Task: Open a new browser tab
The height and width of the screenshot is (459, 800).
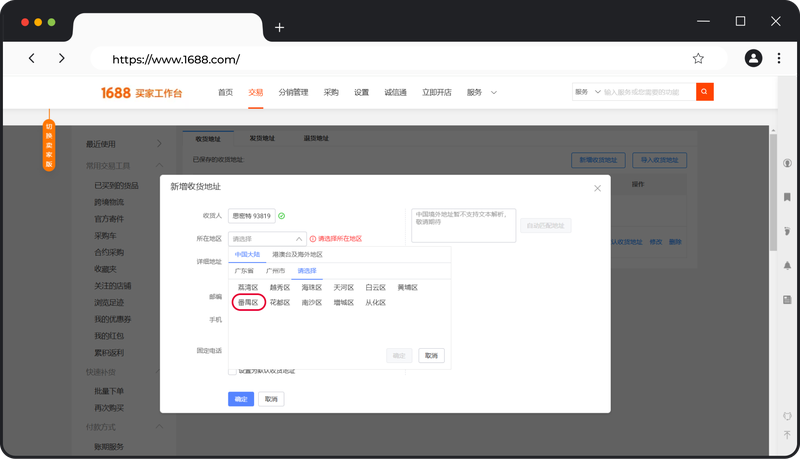Action: [x=279, y=27]
